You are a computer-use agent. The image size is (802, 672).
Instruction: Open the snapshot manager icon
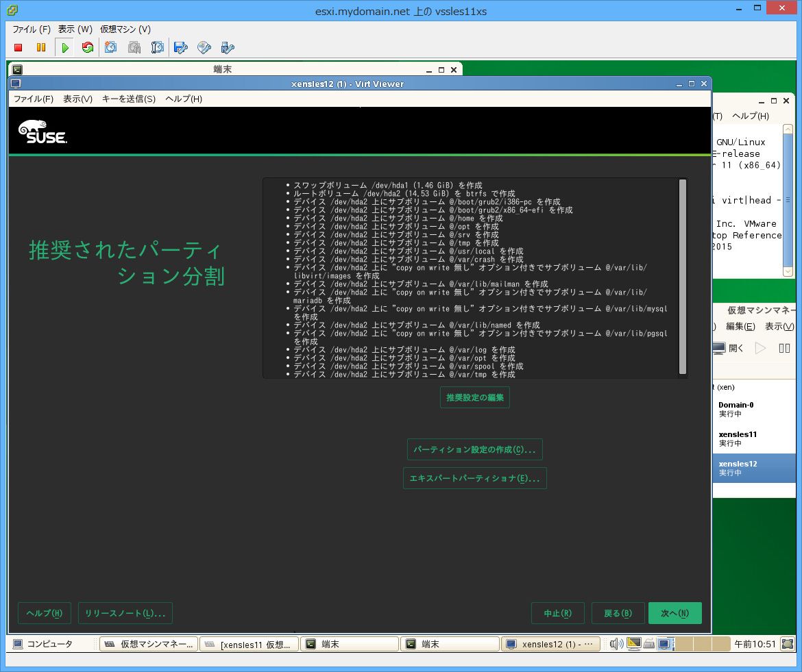158,47
